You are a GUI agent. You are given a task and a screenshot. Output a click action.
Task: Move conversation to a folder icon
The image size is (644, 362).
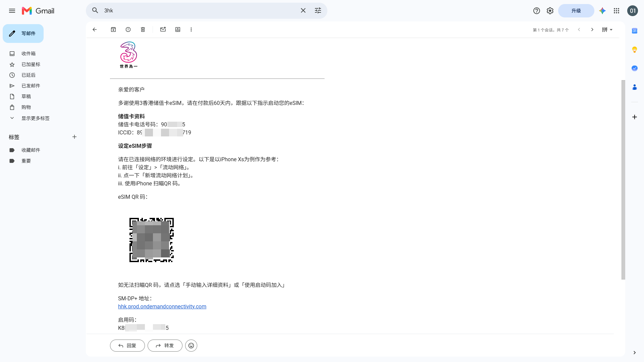click(178, 29)
